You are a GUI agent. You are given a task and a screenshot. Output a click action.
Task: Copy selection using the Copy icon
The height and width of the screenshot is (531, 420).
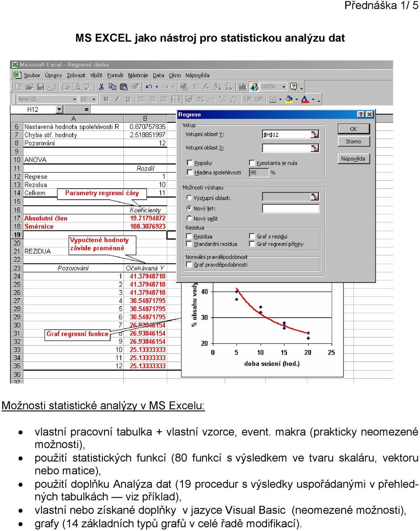[112, 87]
